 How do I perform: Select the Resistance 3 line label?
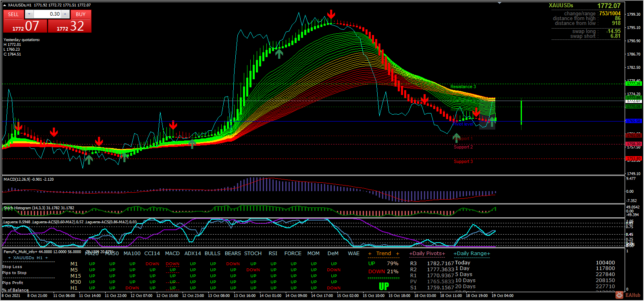point(463,87)
